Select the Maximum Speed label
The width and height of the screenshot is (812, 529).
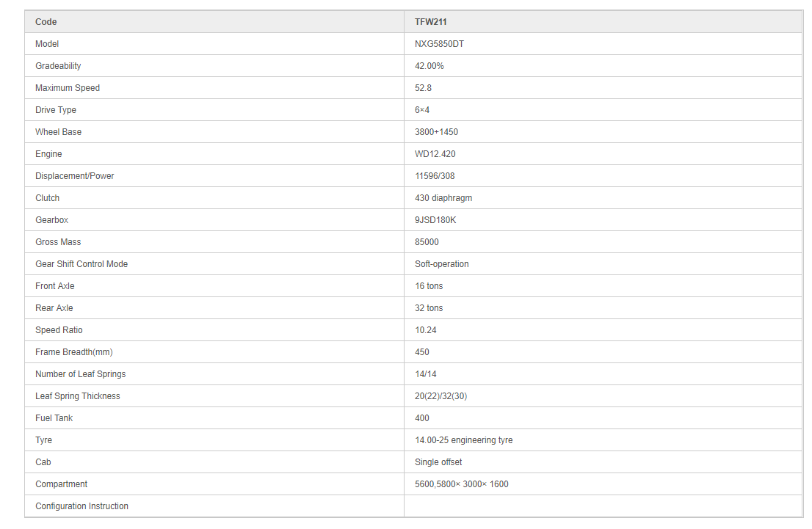coord(68,88)
